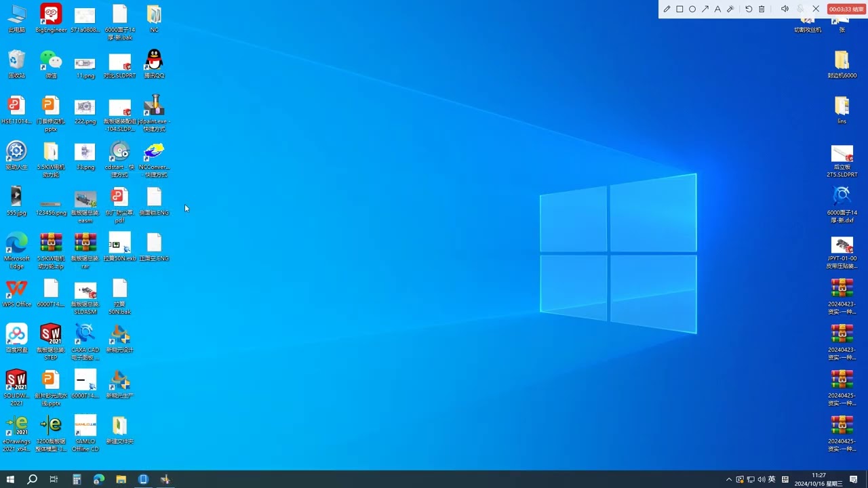Select the 封边机6000 folder
This screenshot has height=488, width=868.
(842, 64)
